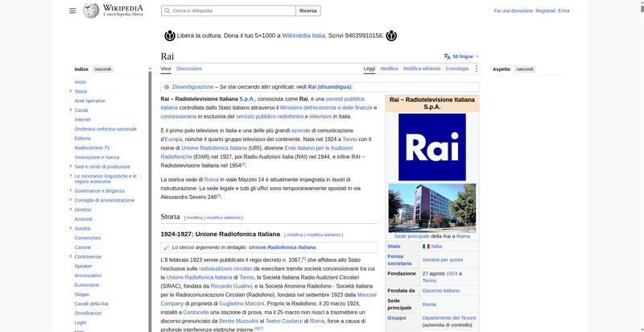Click the index sidebar scrollbar
The width and height of the screenshot is (644, 332).
pyautogui.click(x=150, y=200)
